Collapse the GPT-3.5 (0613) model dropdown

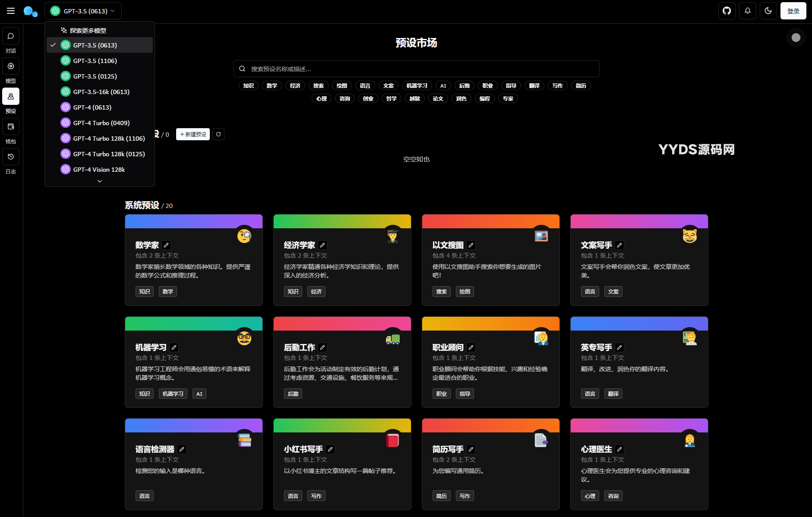(83, 11)
